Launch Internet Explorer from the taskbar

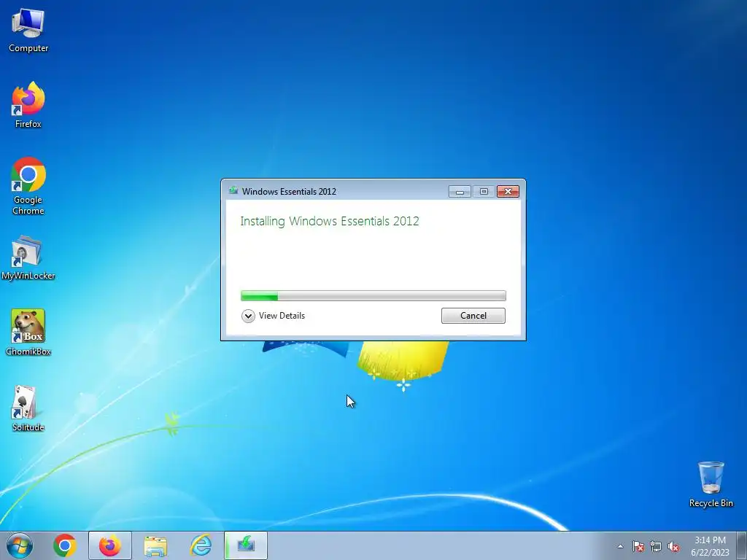[201, 545]
